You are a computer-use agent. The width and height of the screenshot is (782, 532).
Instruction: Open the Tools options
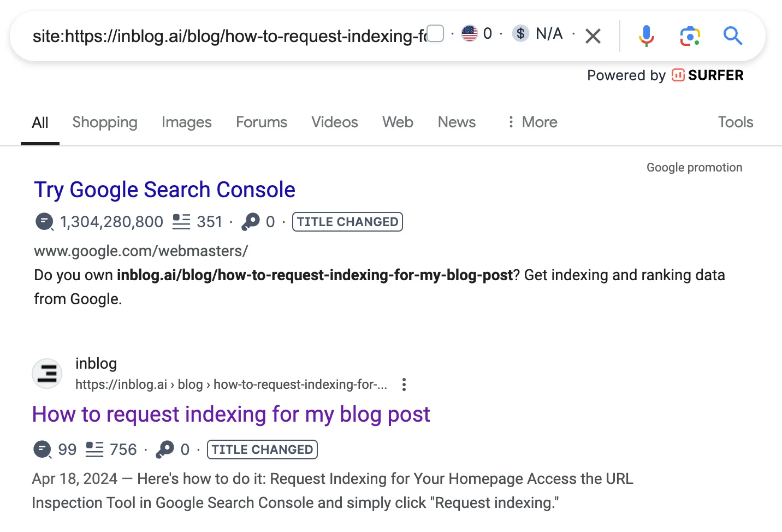(735, 122)
